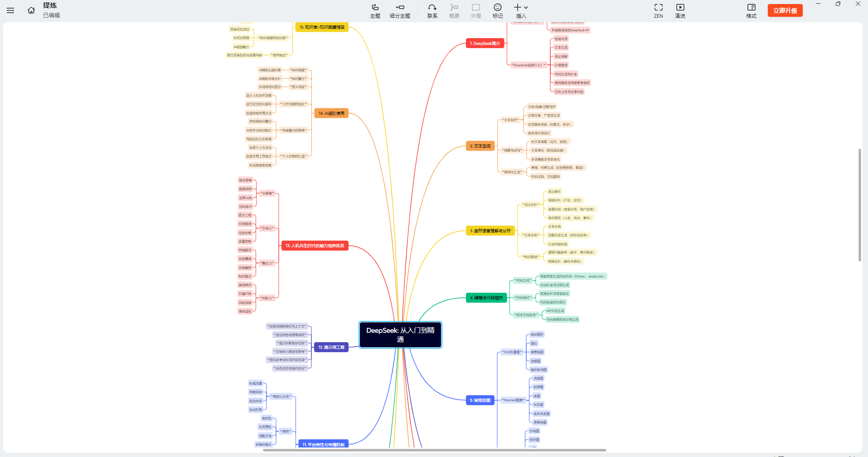Viewport: 868px width, 457px height.
Task: Click subtopic **Mermaid图表**
Action: [x=514, y=400]
